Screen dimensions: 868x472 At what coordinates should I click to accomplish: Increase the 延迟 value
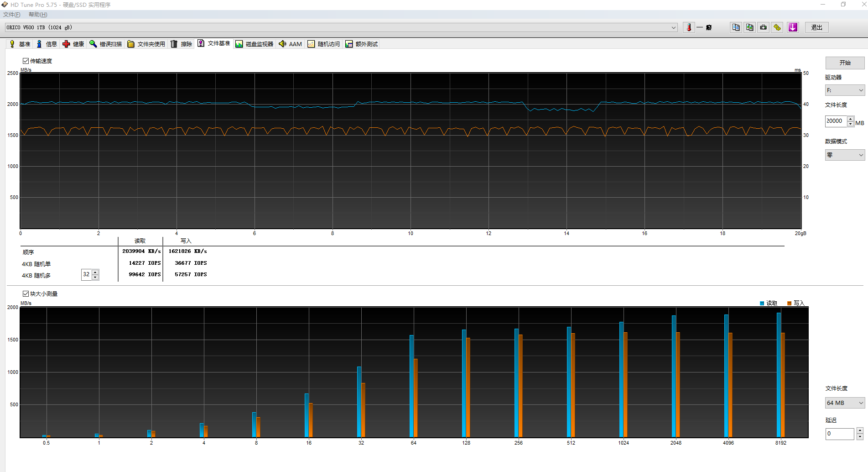[860, 431]
